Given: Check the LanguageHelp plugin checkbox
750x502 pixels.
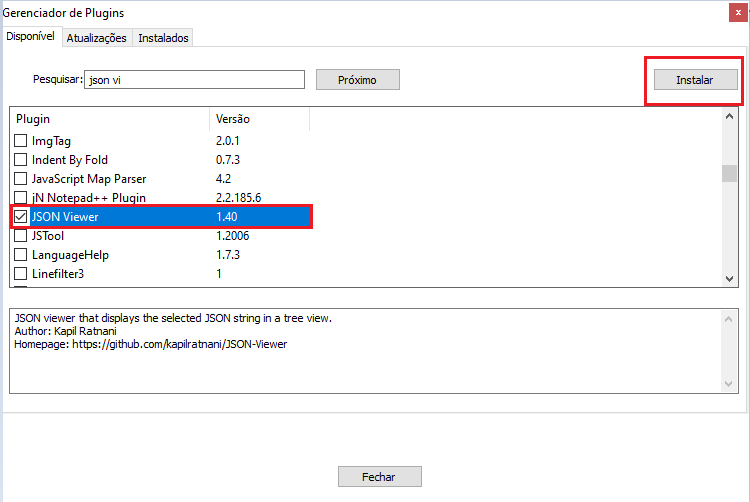Looking at the screenshot, I should [20, 255].
